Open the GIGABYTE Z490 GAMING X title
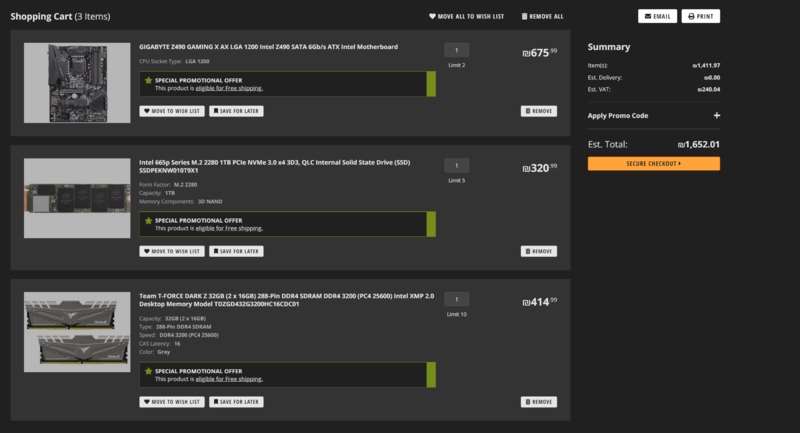The width and height of the screenshot is (800, 433). (x=268, y=47)
